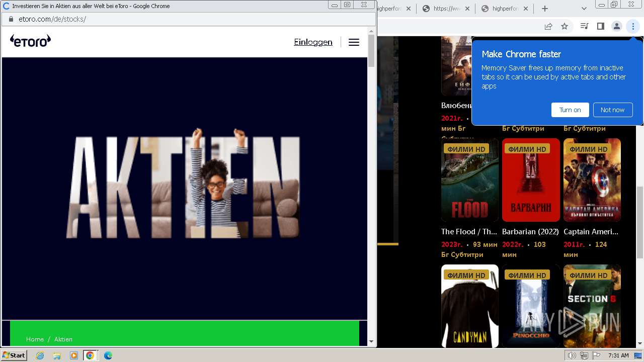
Task: Launch Microsoft Edge from taskbar
Action: click(x=108, y=355)
